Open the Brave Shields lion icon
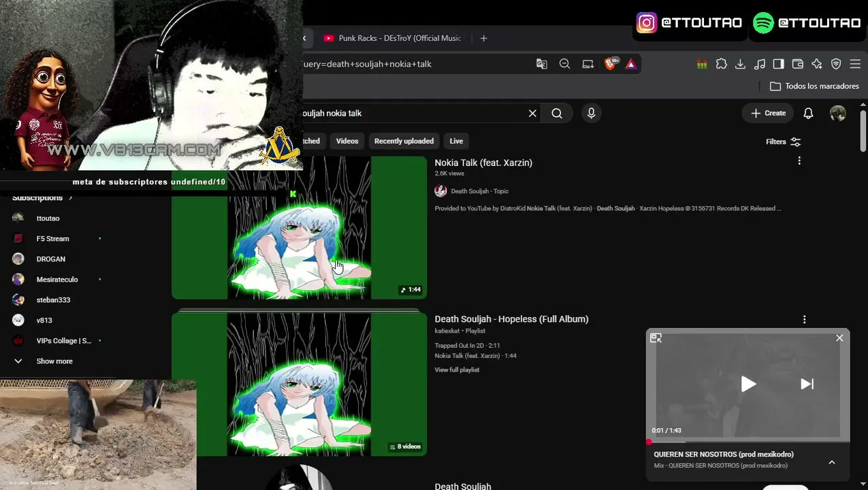The width and height of the screenshot is (868, 490). point(611,63)
